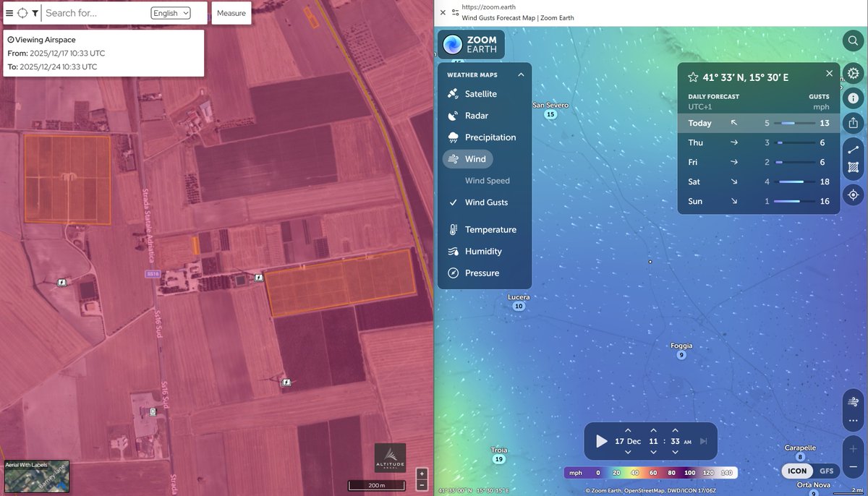Select Humidity weather map
The image size is (868, 496).
point(475,252)
